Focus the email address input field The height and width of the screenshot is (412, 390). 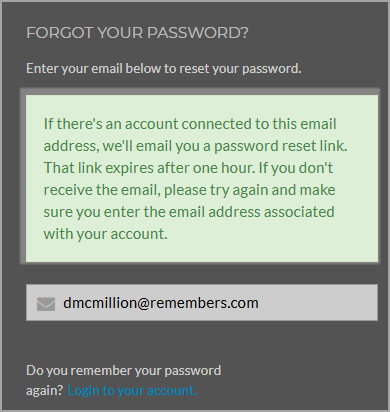point(202,303)
